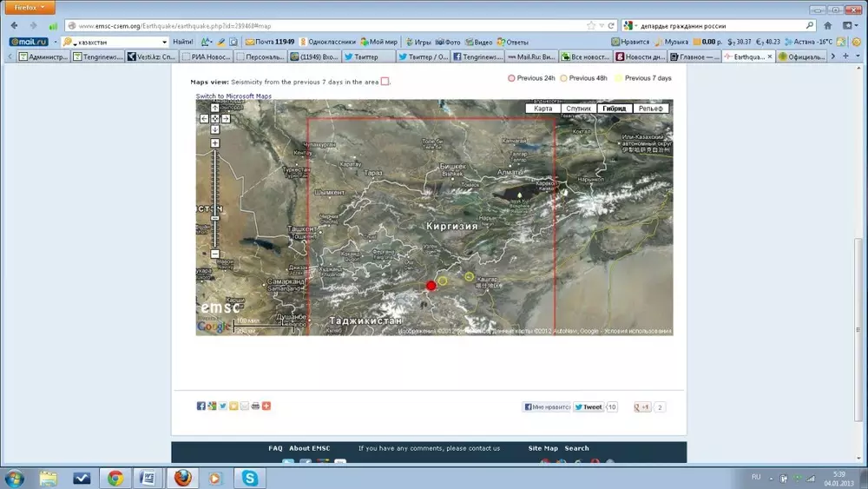Switch the map to Спутник view
Viewport: 868px width, 489px height.
pyautogui.click(x=578, y=109)
